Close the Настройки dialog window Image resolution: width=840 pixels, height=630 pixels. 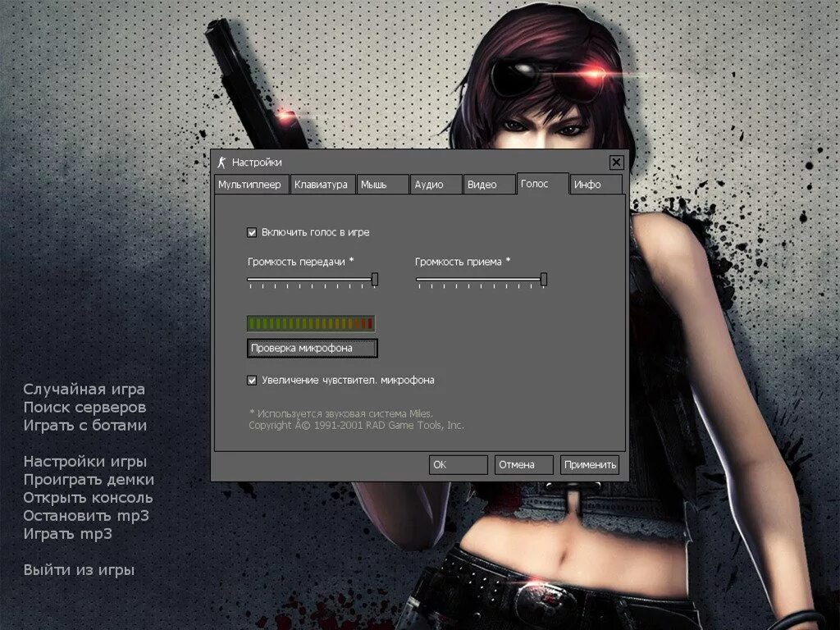tap(616, 162)
